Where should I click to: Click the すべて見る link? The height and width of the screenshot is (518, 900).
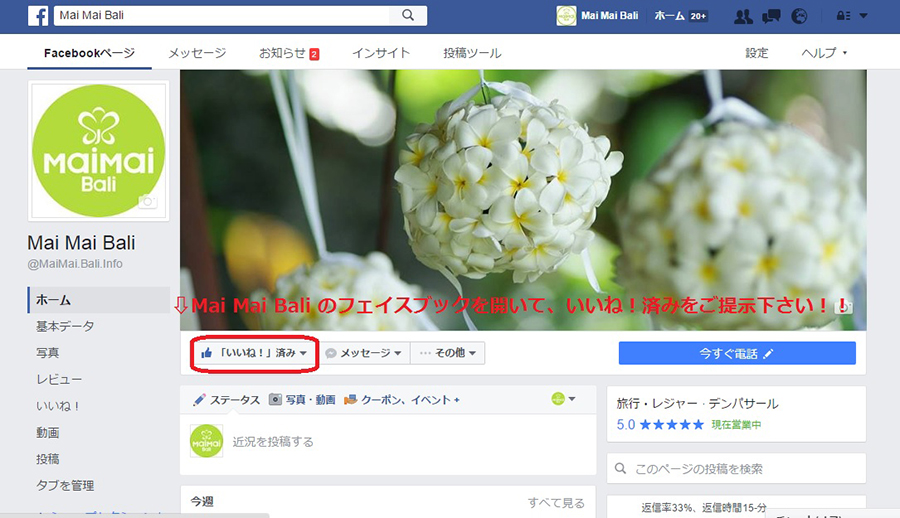click(556, 503)
